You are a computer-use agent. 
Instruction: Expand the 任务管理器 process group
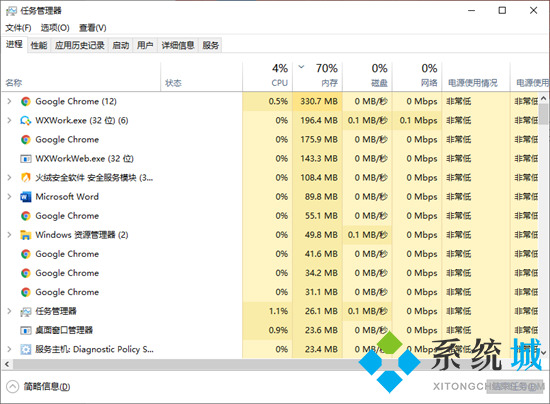click(x=9, y=311)
